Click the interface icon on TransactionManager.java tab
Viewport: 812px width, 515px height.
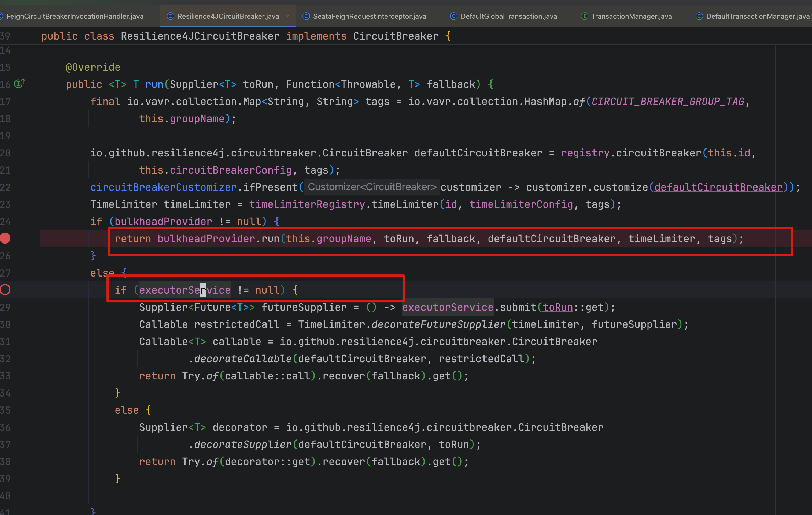click(584, 16)
